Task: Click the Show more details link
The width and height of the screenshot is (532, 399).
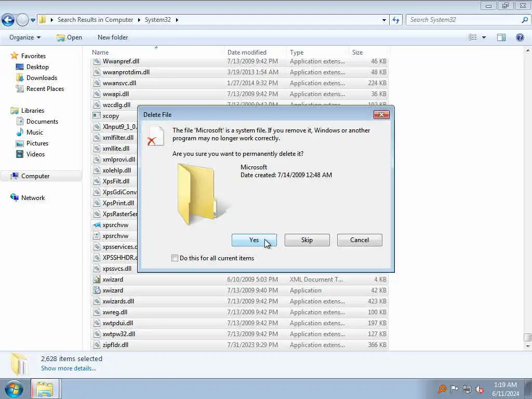Action: tap(69, 368)
